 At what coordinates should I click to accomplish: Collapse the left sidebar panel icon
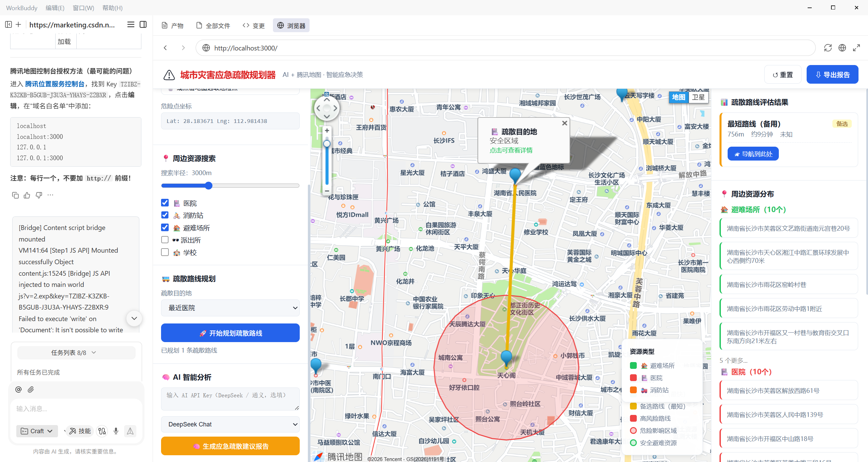8,24
